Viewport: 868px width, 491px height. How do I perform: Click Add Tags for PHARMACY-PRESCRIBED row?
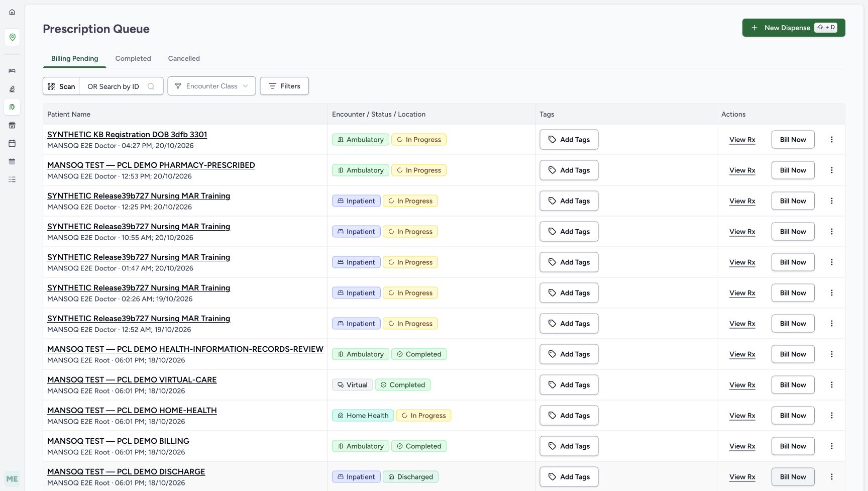point(569,170)
